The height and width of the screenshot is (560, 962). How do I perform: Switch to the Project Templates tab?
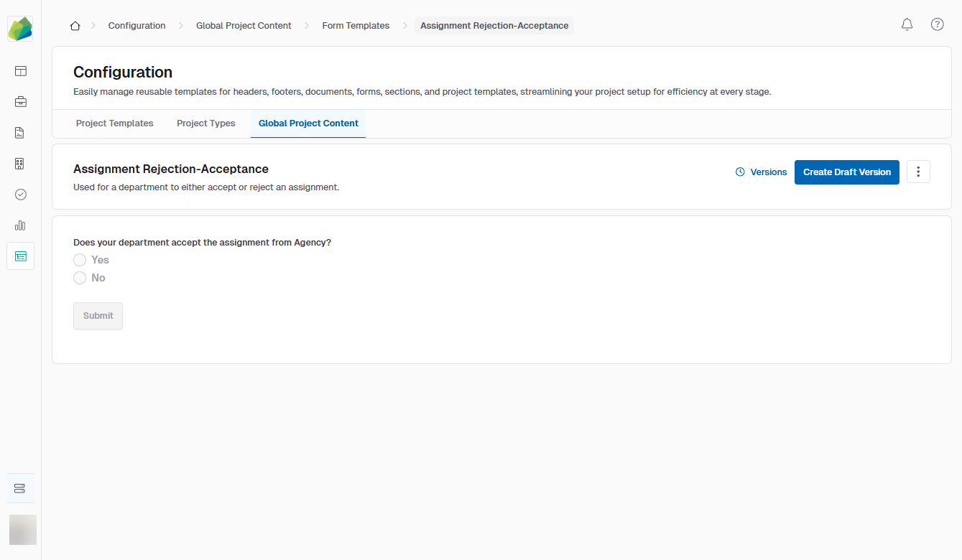coord(114,123)
